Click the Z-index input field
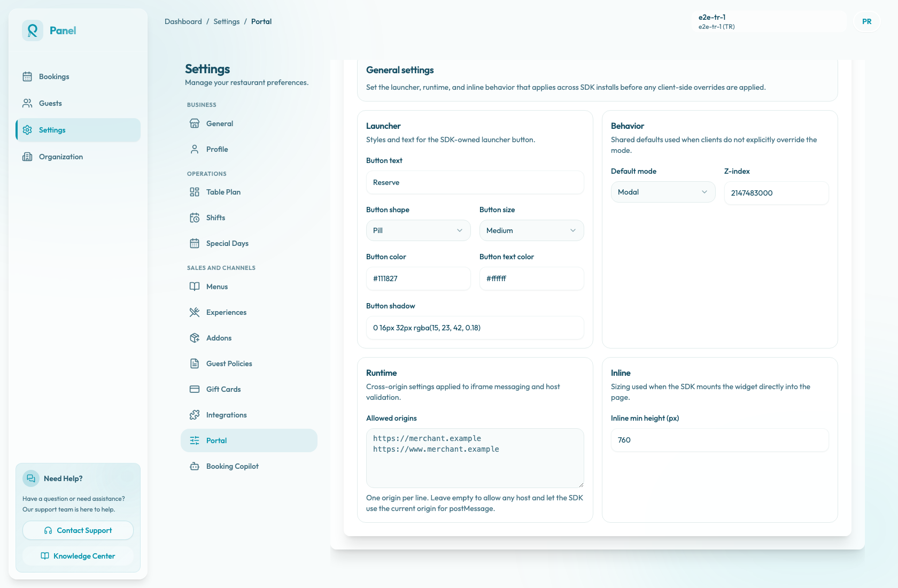The image size is (898, 588). click(x=776, y=193)
